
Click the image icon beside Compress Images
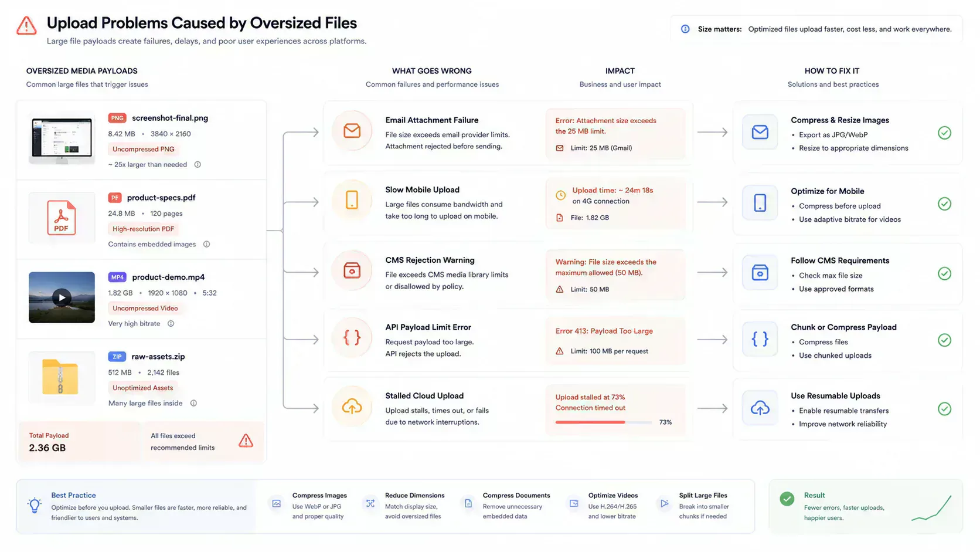coord(277,504)
